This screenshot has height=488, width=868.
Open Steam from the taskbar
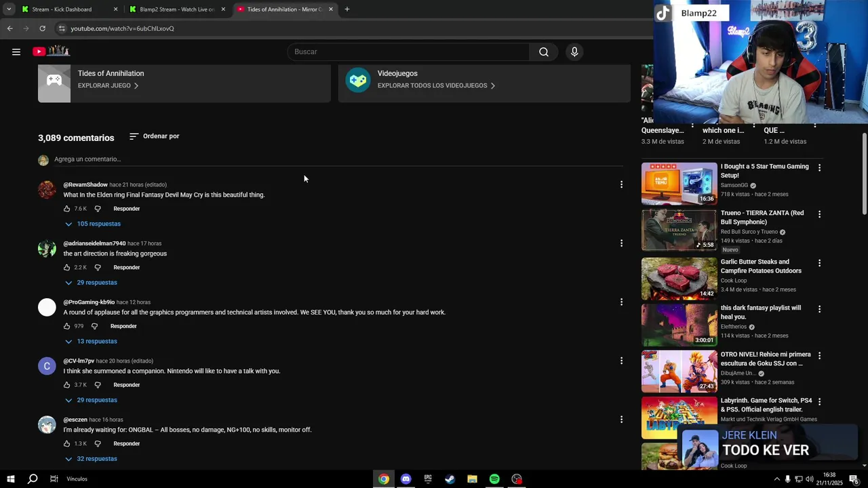[450, 479]
